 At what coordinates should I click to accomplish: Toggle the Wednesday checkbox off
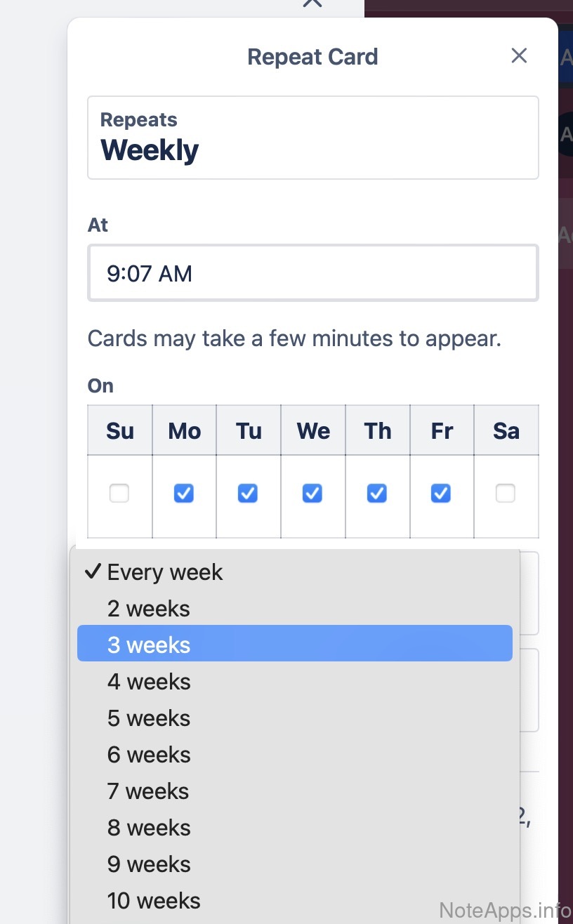312,494
